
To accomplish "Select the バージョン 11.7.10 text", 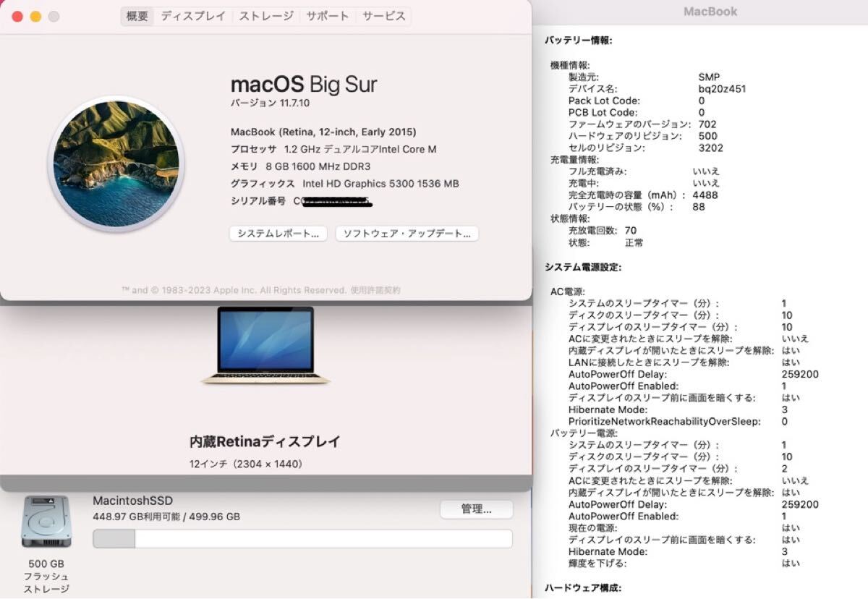I will click(271, 103).
